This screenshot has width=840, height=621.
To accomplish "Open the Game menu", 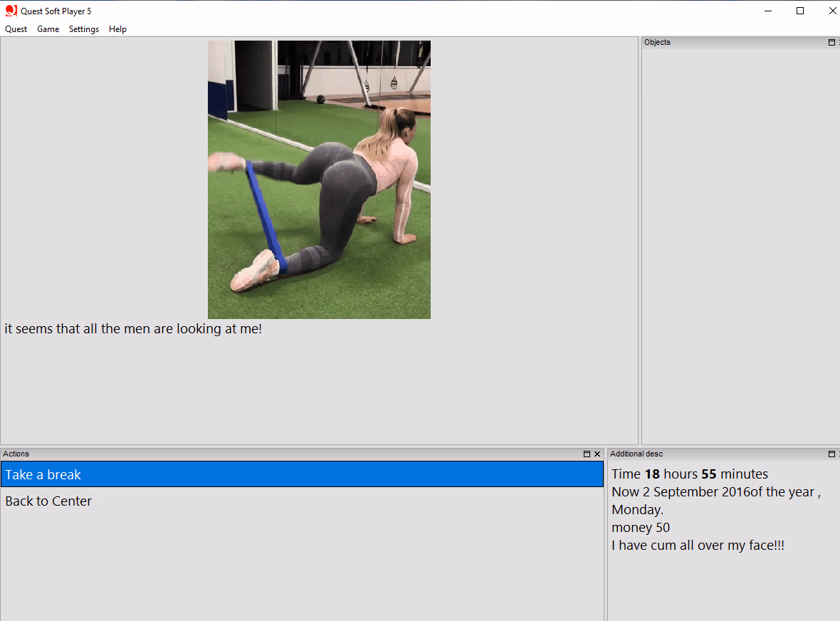I will [48, 29].
